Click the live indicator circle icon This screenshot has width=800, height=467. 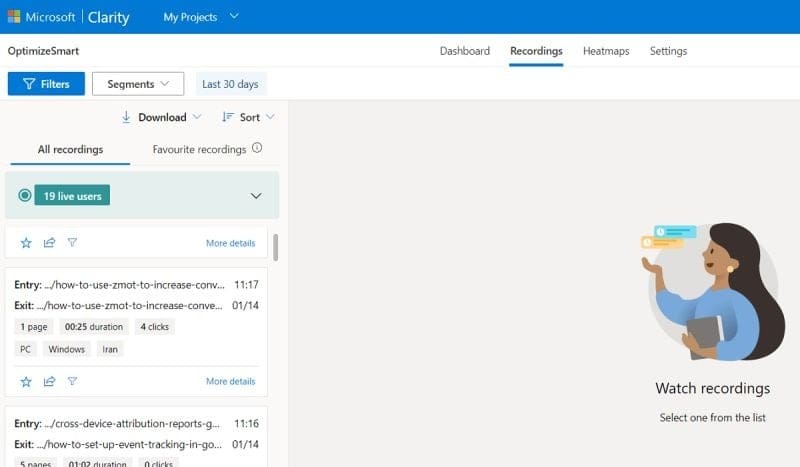(x=24, y=195)
